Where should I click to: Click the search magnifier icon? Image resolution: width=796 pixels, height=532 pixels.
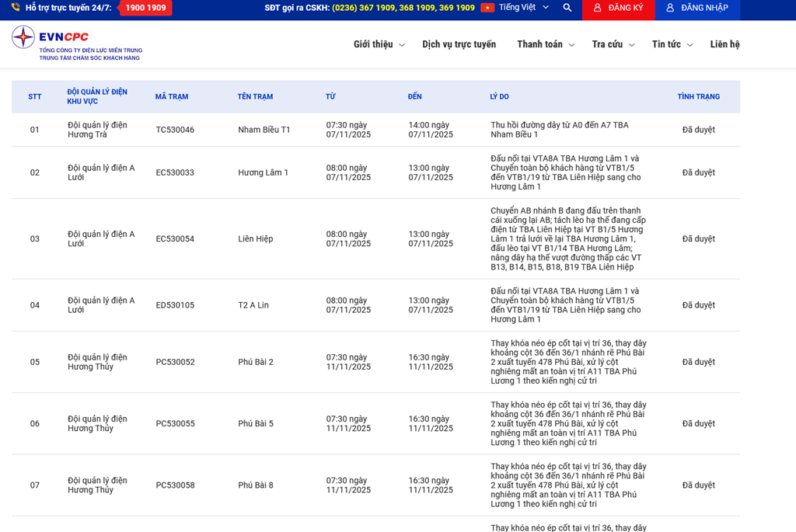567,8
